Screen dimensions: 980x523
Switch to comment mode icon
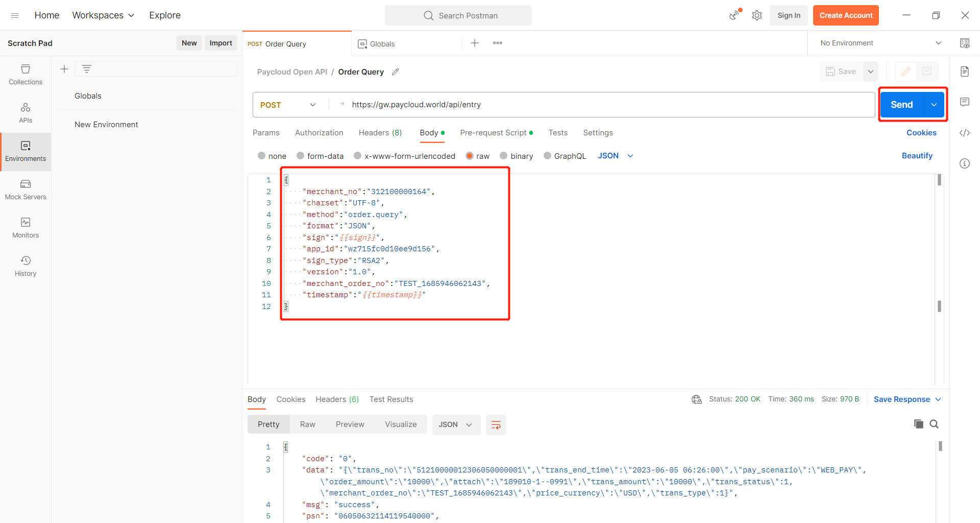point(927,72)
